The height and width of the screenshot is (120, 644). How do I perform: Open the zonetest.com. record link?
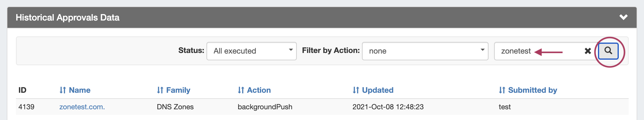pyautogui.click(x=82, y=107)
